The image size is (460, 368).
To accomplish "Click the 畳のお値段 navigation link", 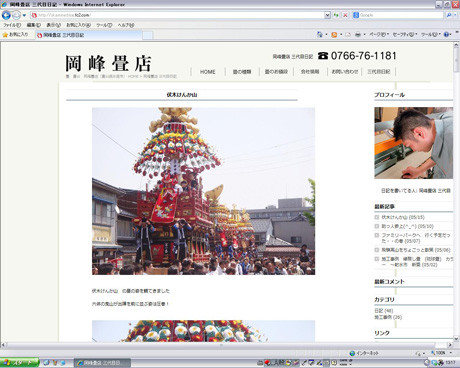I will tap(276, 72).
